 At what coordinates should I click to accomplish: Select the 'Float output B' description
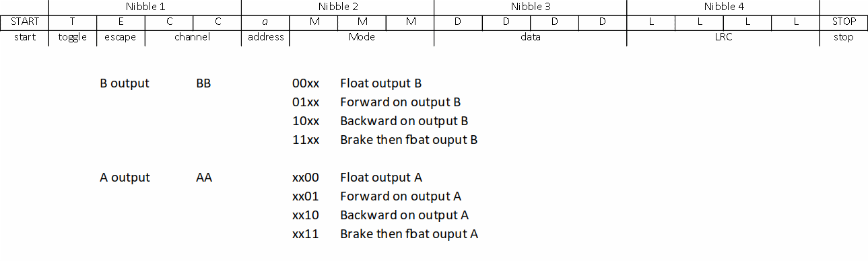tap(381, 83)
